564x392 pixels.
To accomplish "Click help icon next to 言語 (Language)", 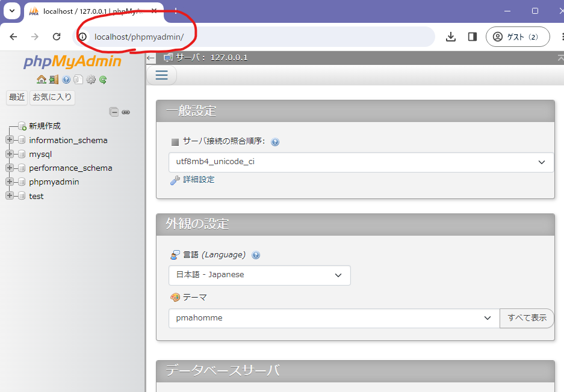I will pos(256,255).
